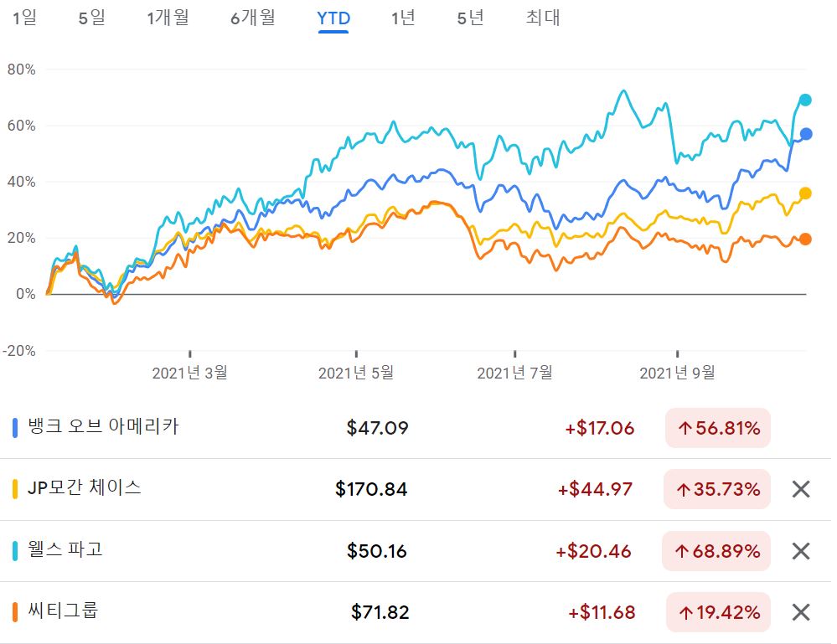Image resolution: width=837 pixels, height=644 pixels.
Task: Show the 6개월 chart range
Action: click(x=253, y=18)
